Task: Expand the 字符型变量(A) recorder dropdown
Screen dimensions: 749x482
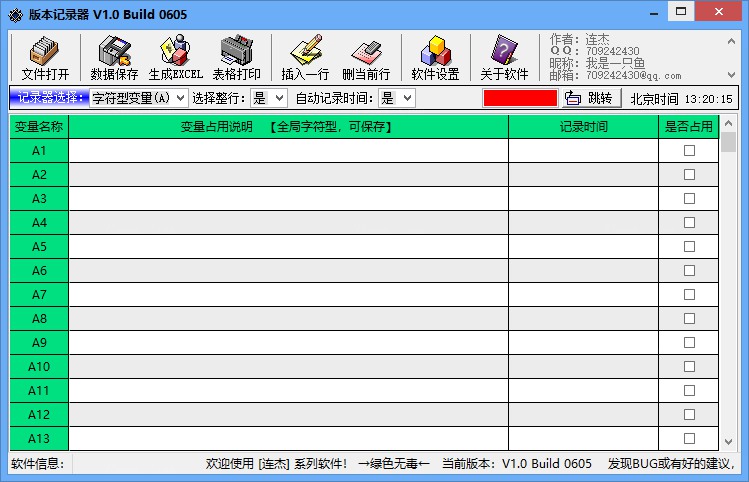Action: [180, 98]
